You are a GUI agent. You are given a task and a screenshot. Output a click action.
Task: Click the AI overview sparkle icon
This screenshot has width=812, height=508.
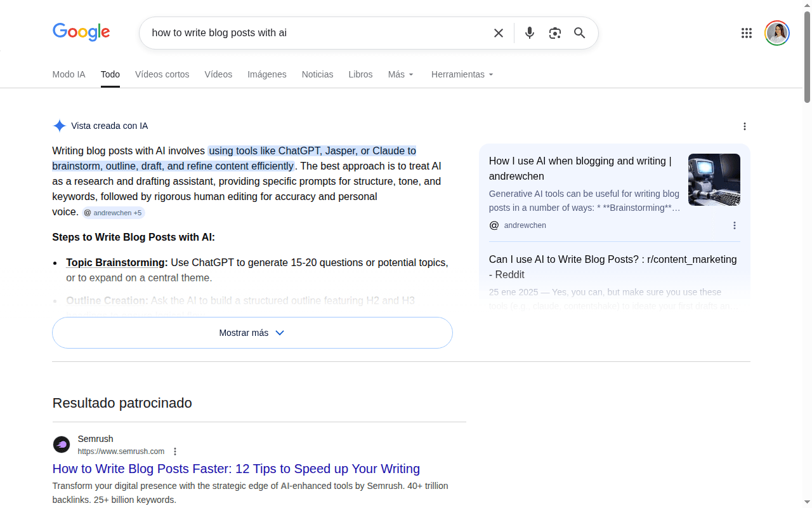(60, 126)
